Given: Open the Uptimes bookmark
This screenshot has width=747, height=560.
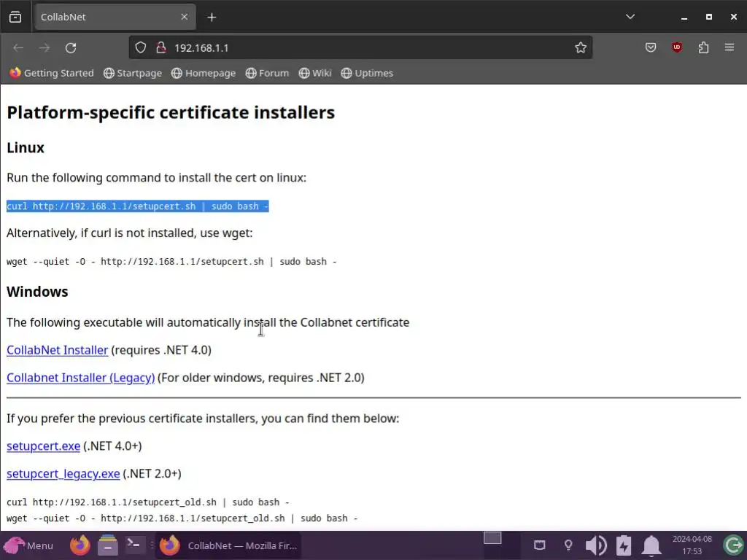Looking at the screenshot, I should tap(367, 73).
